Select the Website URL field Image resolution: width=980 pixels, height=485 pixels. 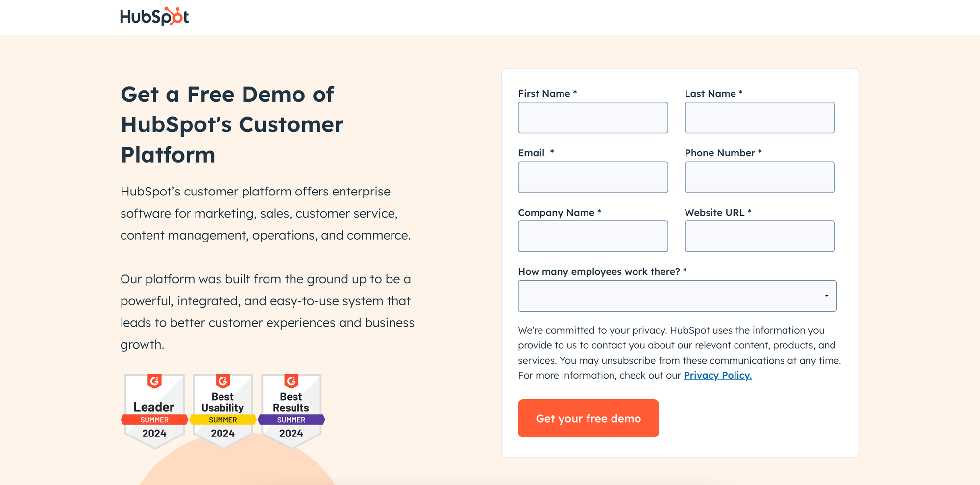tap(759, 236)
